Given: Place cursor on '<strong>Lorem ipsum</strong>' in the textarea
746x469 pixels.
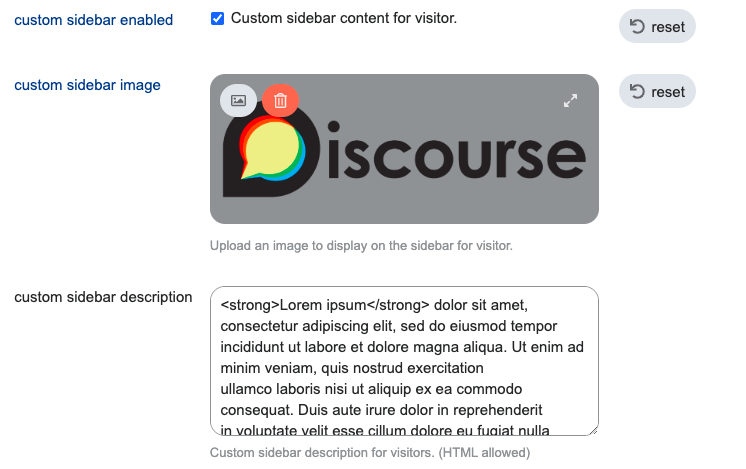Looking at the screenshot, I should coord(325,305).
